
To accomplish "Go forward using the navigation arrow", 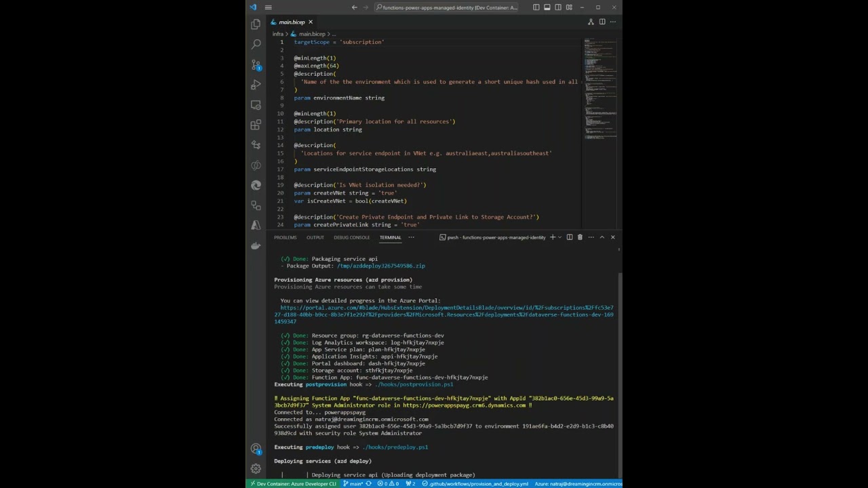I will [x=366, y=7].
